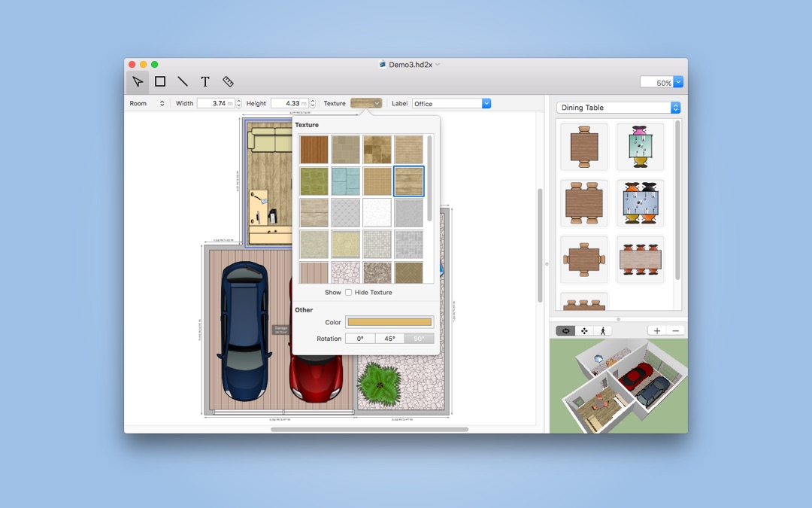The height and width of the screenshot is (508, 812).
Task: Expand the Office label combo box
Action: (x=486, y=104)
